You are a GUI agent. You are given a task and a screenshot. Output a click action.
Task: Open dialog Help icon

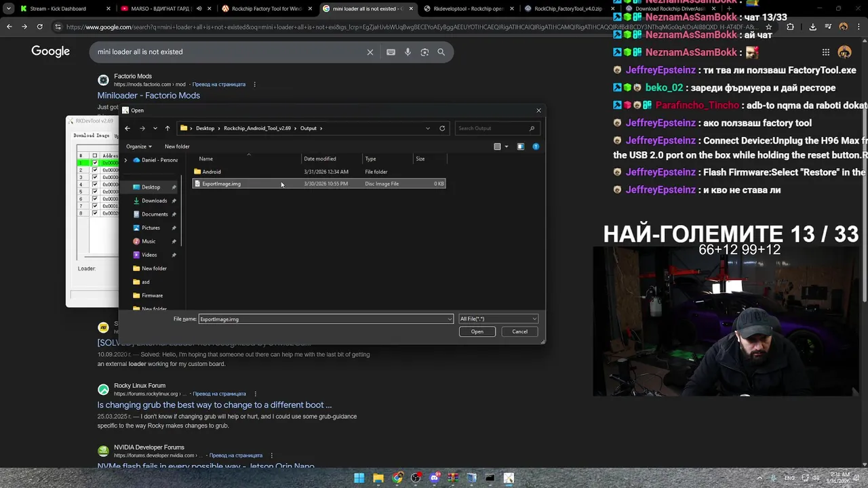pyautogui.click(x=536, y=146)
